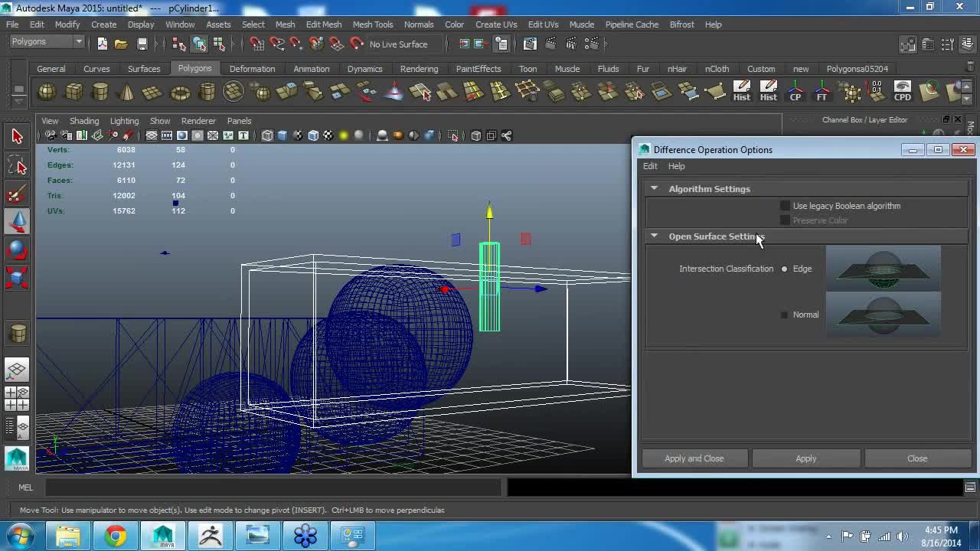This screenshot has width=980, height=551.
Task: Collapse the Open Surface Settings section
Action: point(654,236)
